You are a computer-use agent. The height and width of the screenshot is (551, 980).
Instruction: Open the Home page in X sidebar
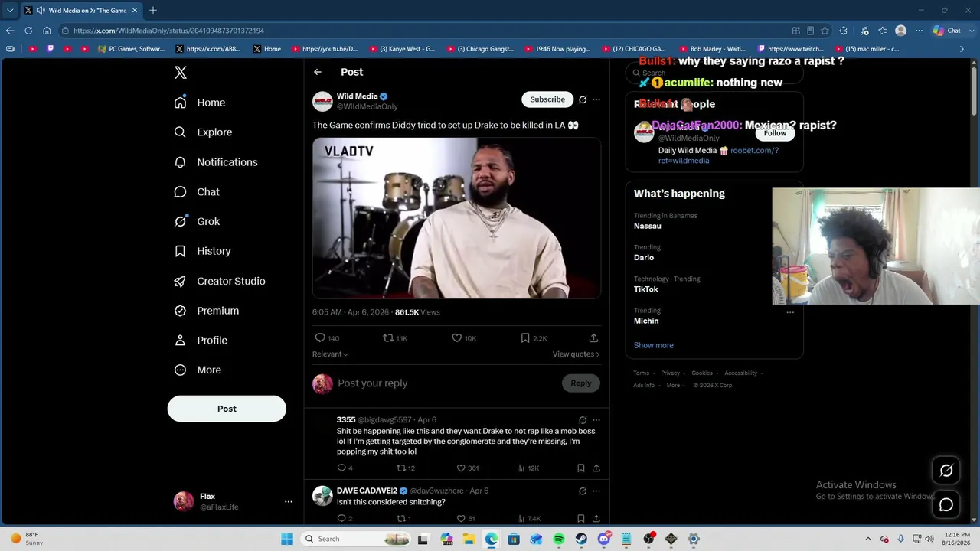(x=200, y=103)
